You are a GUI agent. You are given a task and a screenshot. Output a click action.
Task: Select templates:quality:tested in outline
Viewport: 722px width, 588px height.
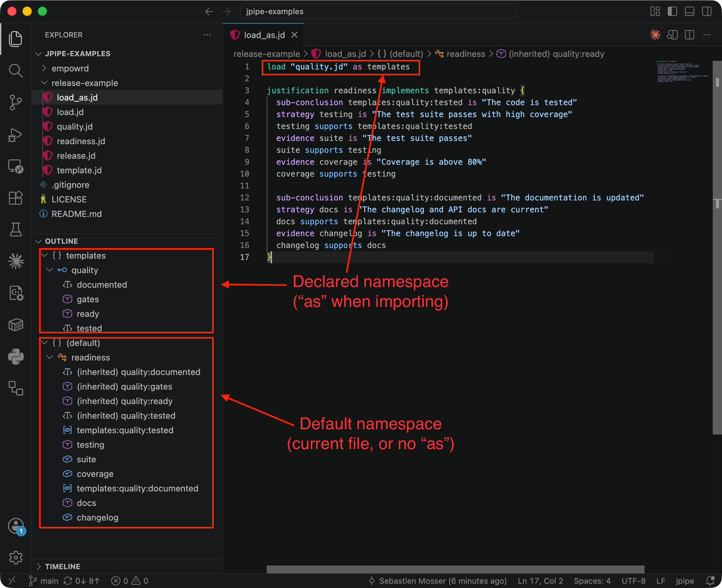[125, 430]
